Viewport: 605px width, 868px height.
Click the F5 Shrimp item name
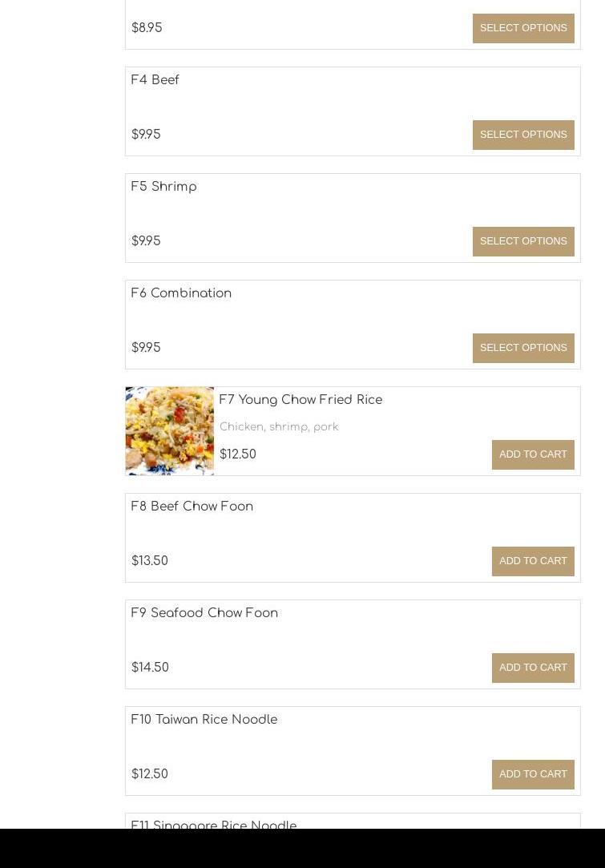point(163,187)
